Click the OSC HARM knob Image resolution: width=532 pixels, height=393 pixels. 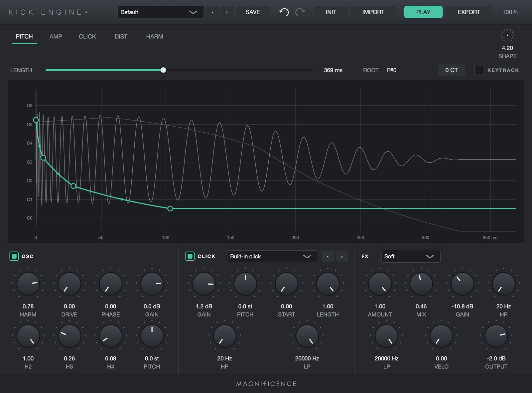click(x=28, y=284)
